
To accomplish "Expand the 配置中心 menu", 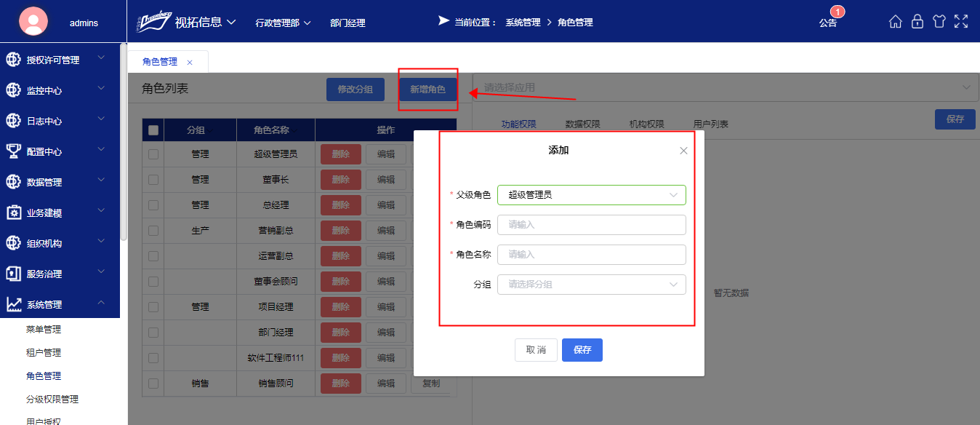I will point(102,149).
